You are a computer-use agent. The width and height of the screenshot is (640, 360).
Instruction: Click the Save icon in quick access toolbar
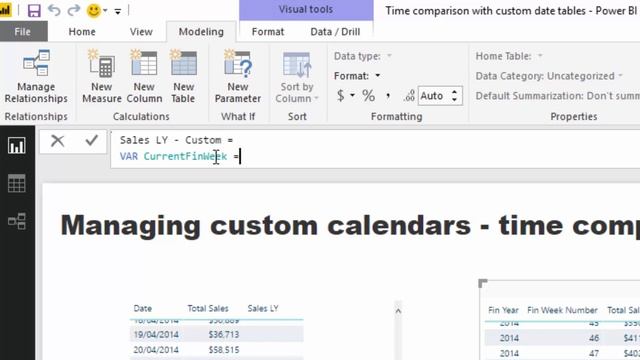(x=34, y=10)
